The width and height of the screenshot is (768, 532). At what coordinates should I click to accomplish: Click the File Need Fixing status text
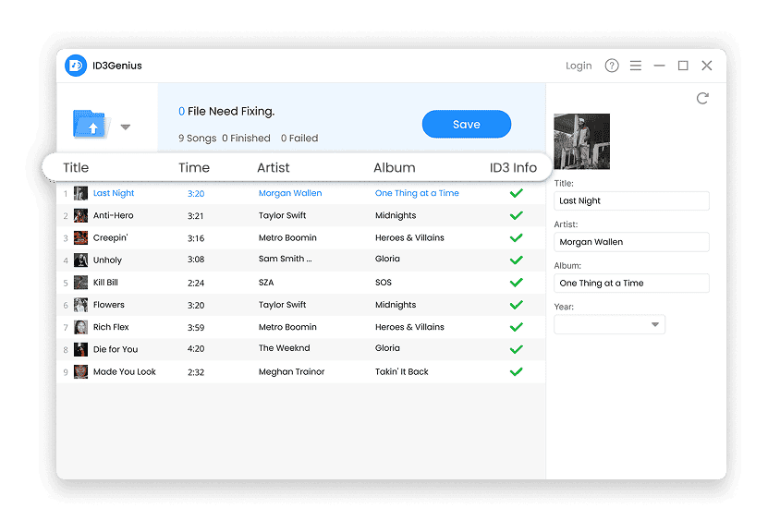click(x=226, y=112)
